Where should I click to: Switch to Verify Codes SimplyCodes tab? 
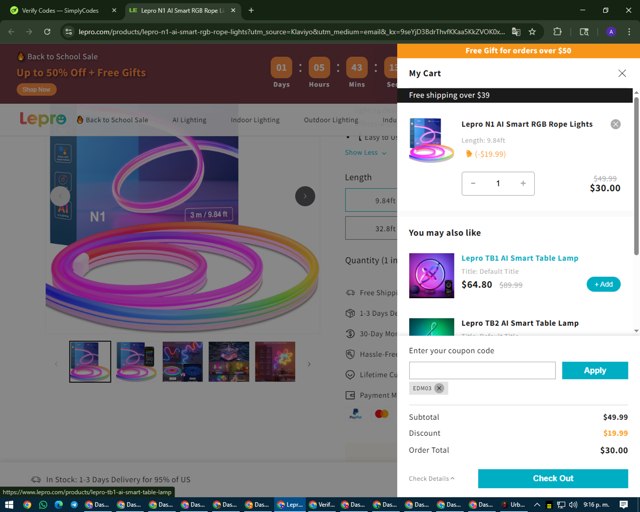click(60, 11)
